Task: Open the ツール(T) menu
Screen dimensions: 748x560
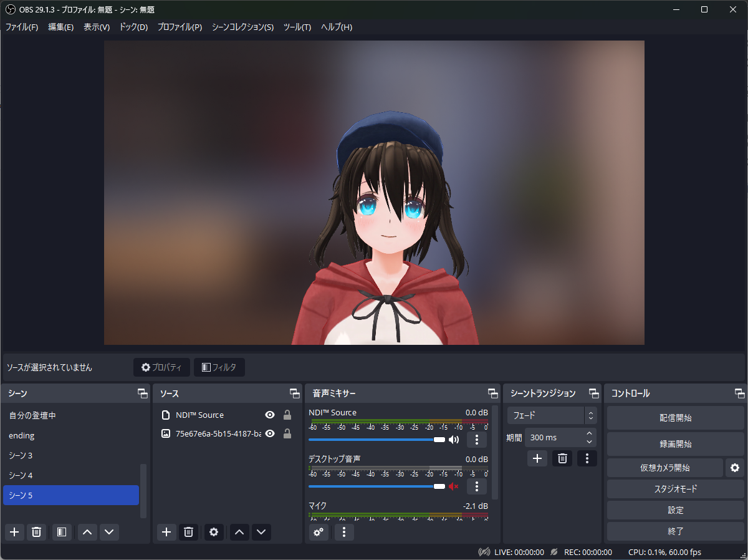Action: pyautogui.click(x=297, y=27)
